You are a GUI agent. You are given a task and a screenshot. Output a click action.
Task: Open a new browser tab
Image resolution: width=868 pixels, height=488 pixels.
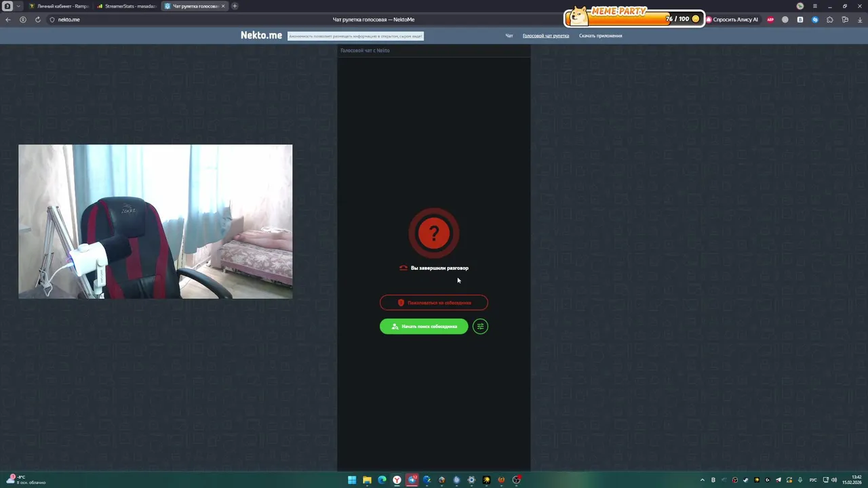pyautogui.click(x=235, y=6)
